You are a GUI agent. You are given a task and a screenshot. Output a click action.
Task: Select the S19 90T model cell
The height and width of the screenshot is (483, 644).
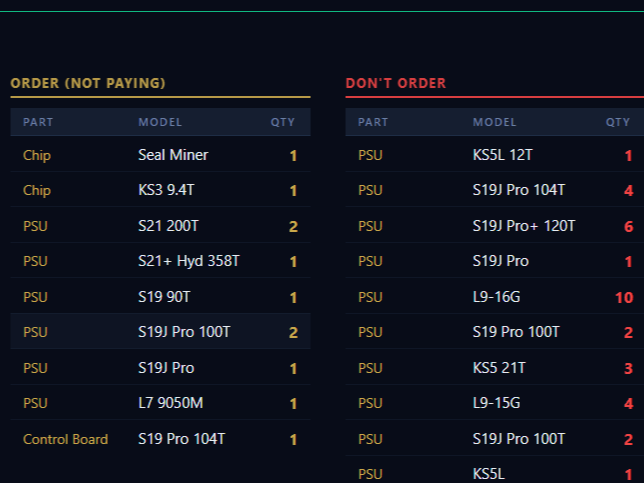(x=164, y=297)
